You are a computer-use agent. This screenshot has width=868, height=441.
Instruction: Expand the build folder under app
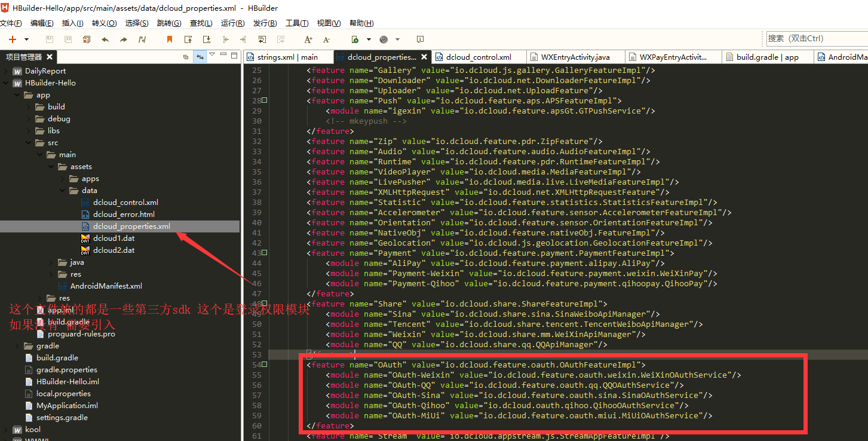[x=29, y=107]
